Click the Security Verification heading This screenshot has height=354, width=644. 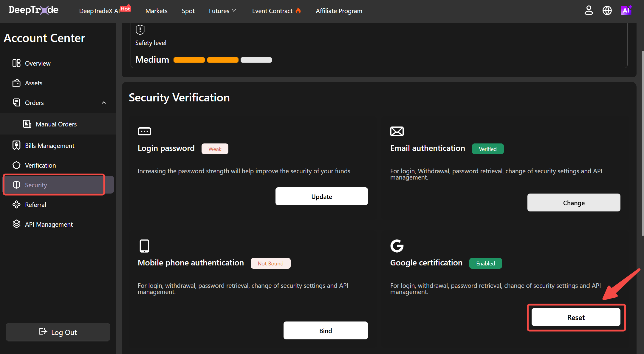click(179, 98)
